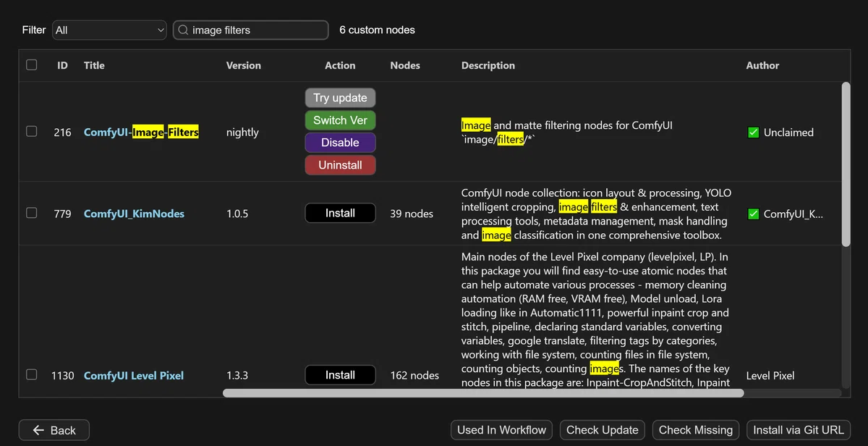Click the 39 nodes cell
868x446 pixels.
(412, 214)
